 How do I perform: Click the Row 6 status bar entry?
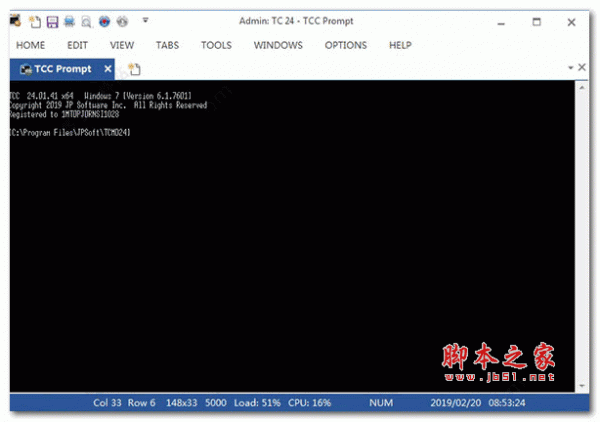coord(141,403)
